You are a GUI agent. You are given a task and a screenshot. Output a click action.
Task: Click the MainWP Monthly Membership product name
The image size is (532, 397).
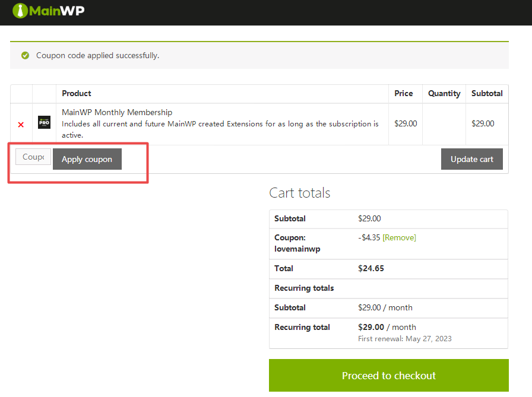pyautogui.click(x=117, y=112)
